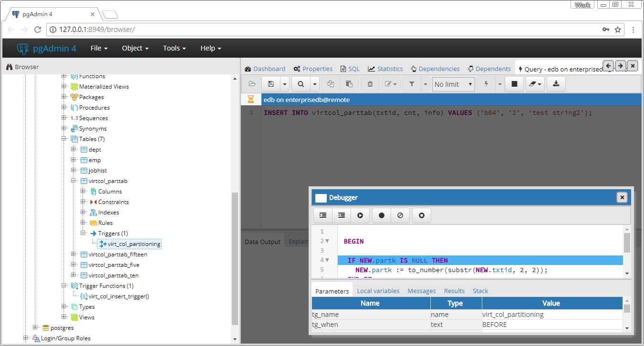Click the Find magnifier icon

[x=301, y=84]
